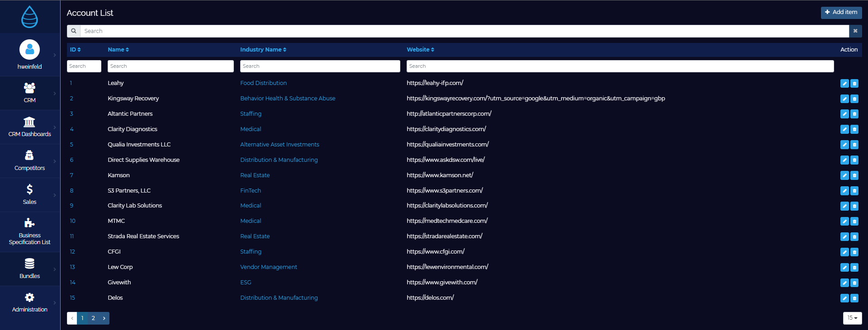The height and width of the screenshot is (330, 868).
Task: Delete the Givewith account
Action: pyautogui.click(x=854, y=283)
